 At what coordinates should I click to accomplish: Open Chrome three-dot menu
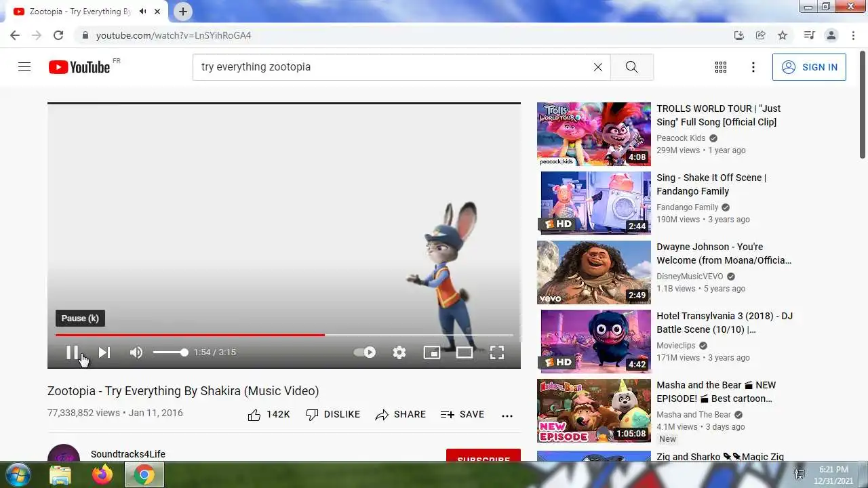[852, 35]
